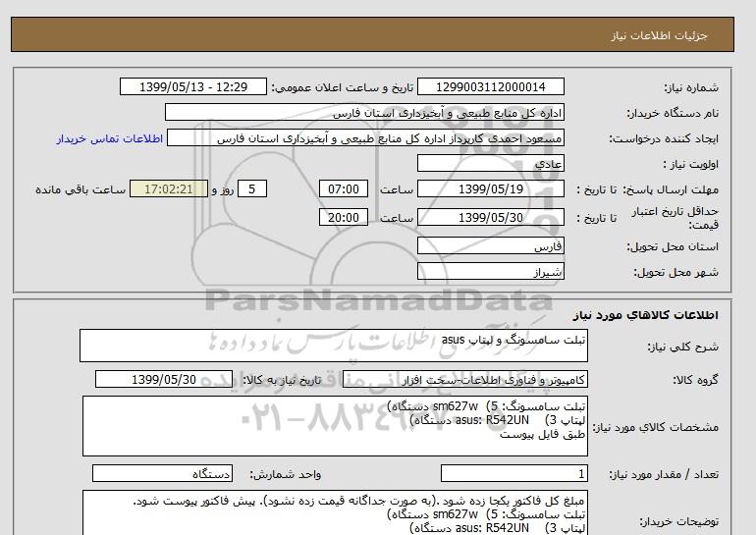Open the buyer contact info link اطلاعات تماس خریدار
The height and width of the screenshot is (535, 756).
109,138
